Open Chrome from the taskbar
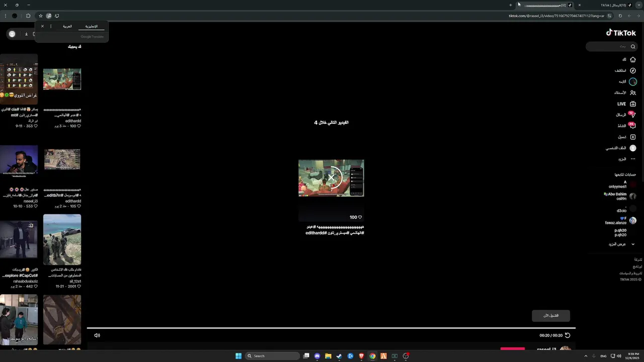 [x=372, y=356]
